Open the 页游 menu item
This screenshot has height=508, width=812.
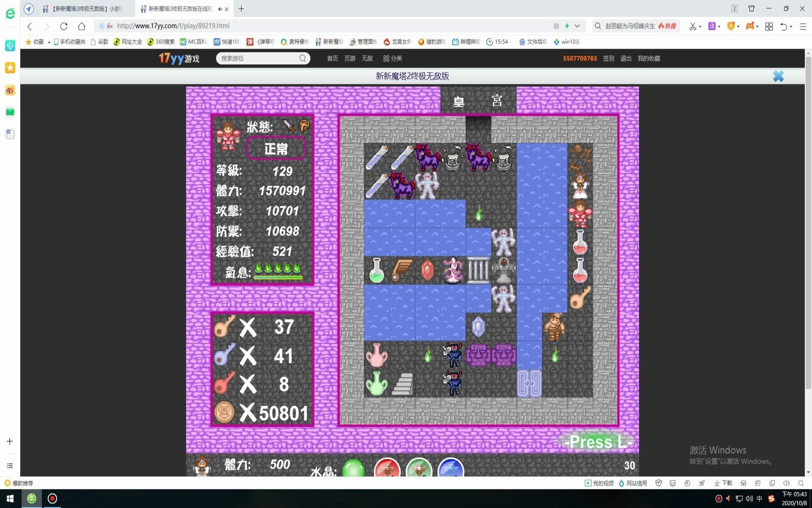(350, 58)
